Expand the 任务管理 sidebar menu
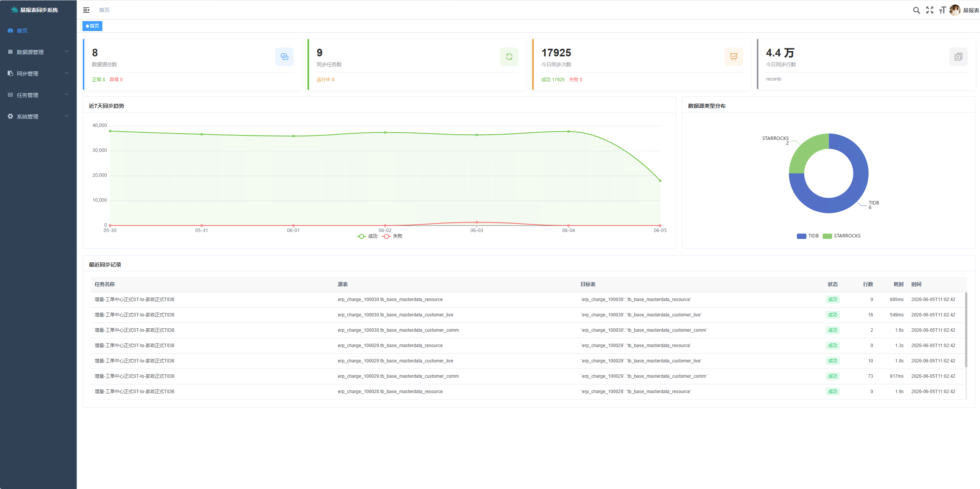Viewport: 980px width, 489px height. [x=38, y=95]
